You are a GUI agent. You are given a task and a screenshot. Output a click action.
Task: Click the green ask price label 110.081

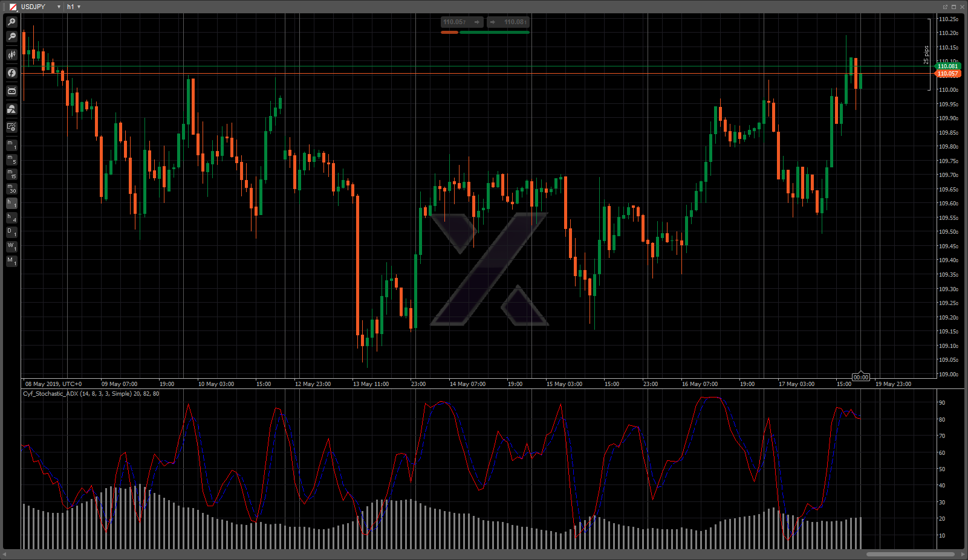[947, 66]
